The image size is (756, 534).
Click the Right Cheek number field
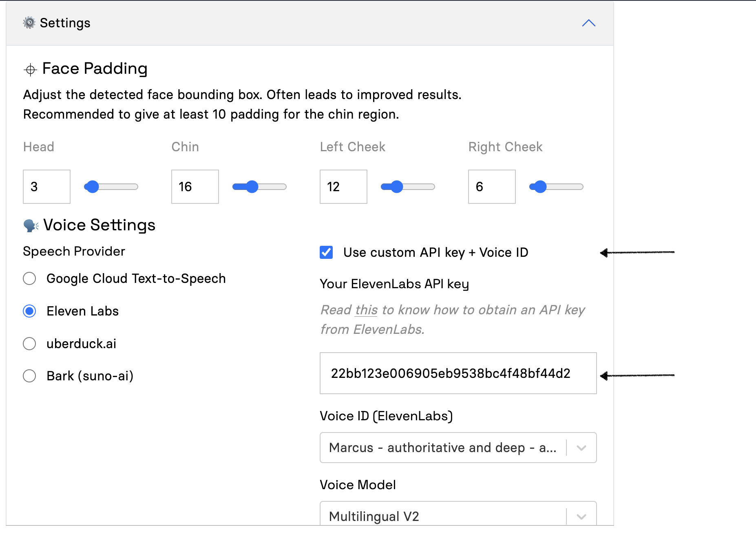pos(492,187)
